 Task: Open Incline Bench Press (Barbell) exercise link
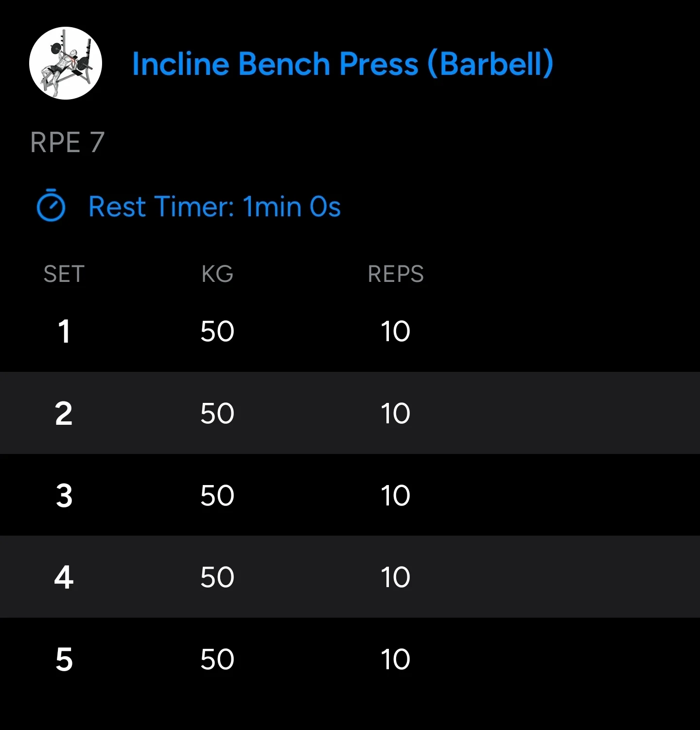(x=343, y=64)
